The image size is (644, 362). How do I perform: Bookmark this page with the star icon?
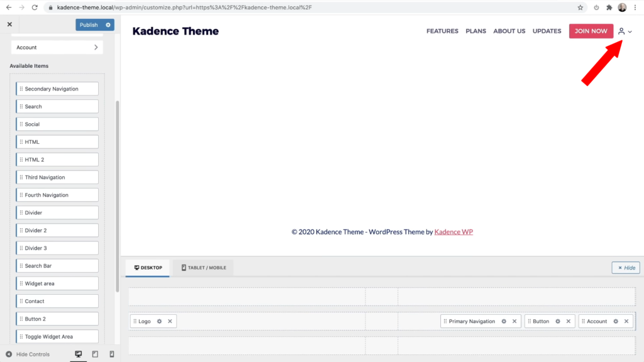(580, 8)
